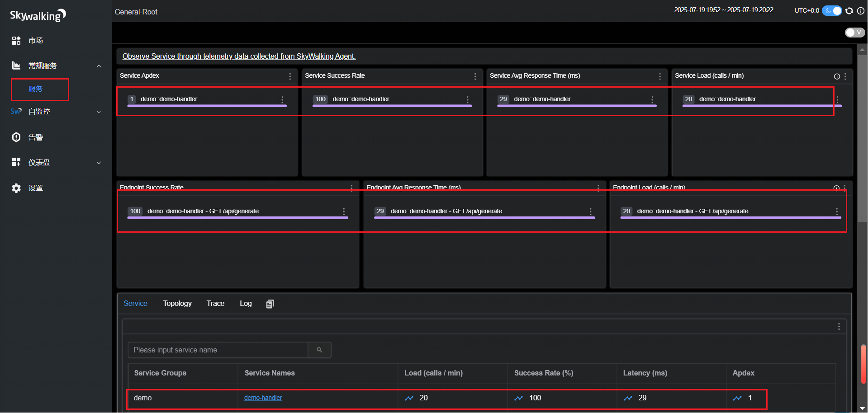Screen dimensions: 868x413
Task: Click the Apdex trend icon in table row
Action: [x=737, y=398]
